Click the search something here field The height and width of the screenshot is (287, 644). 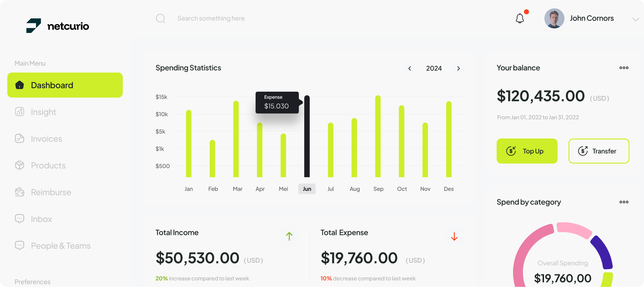[211, 19]
